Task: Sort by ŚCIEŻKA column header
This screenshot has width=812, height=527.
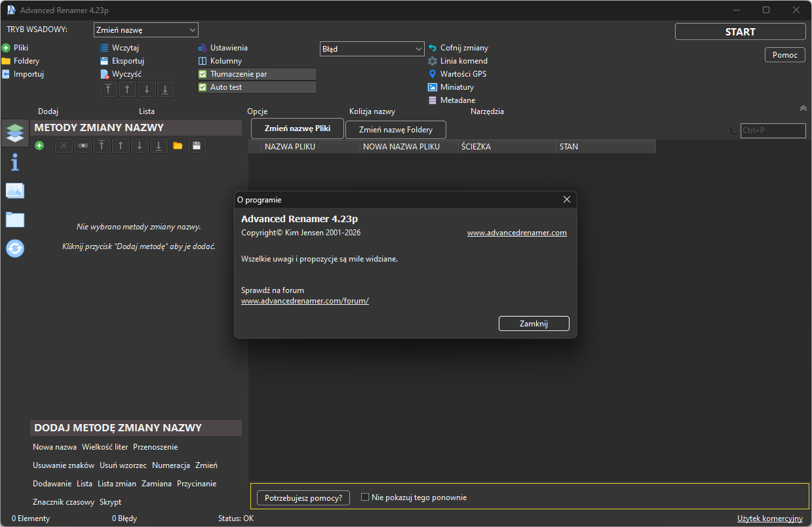Action: (508, 147)
